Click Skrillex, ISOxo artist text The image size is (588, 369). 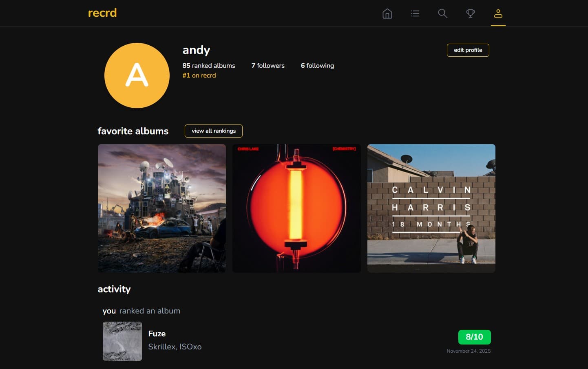click(x=175, y=347)
